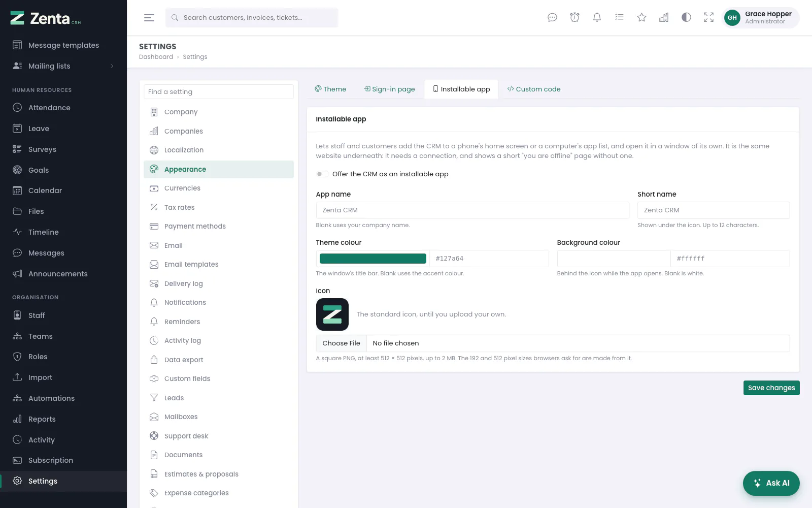Image resolution: width=812 pixels, height=508 pixels.
Task: Select the Installable app tab
Action: click(461, 89)
